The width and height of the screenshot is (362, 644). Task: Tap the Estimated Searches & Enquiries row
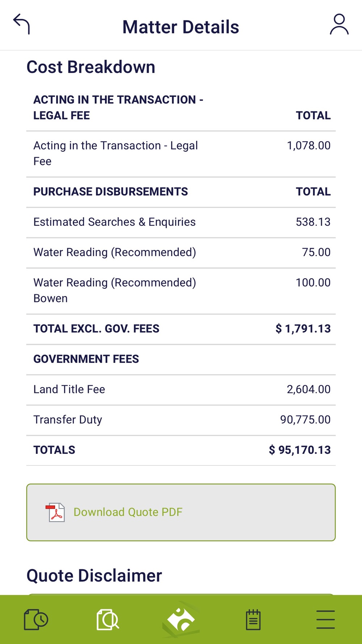(x=181, y=222)
